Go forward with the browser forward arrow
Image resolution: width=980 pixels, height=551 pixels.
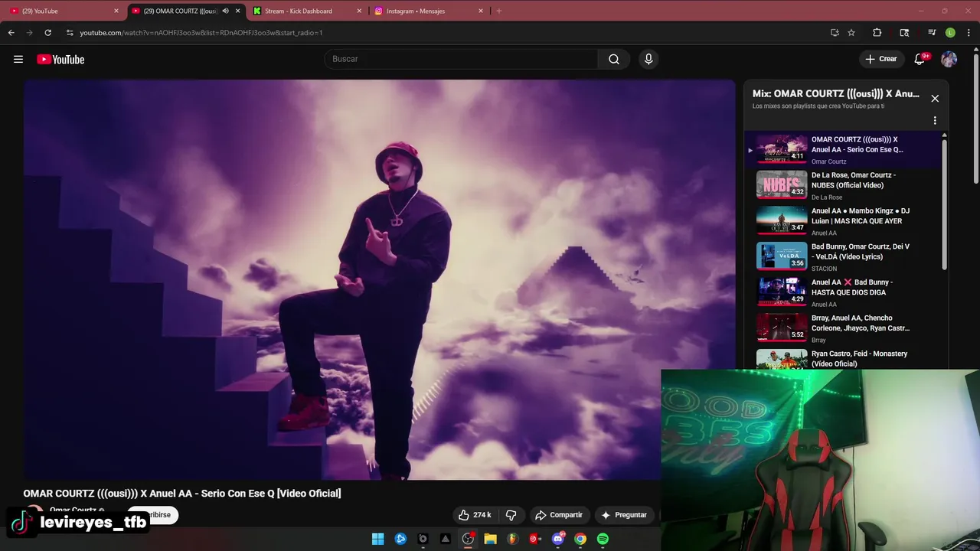(x=29, y=33)
